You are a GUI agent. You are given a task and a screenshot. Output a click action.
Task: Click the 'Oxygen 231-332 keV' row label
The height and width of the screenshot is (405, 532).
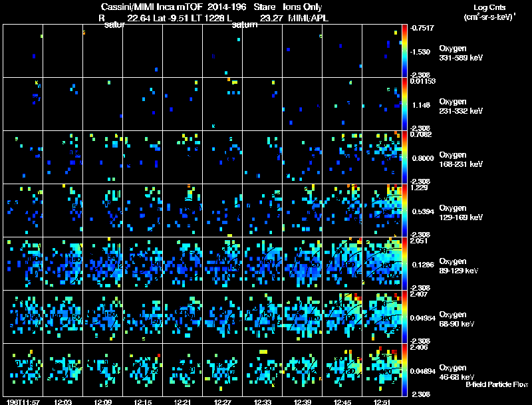pos(461,106)
